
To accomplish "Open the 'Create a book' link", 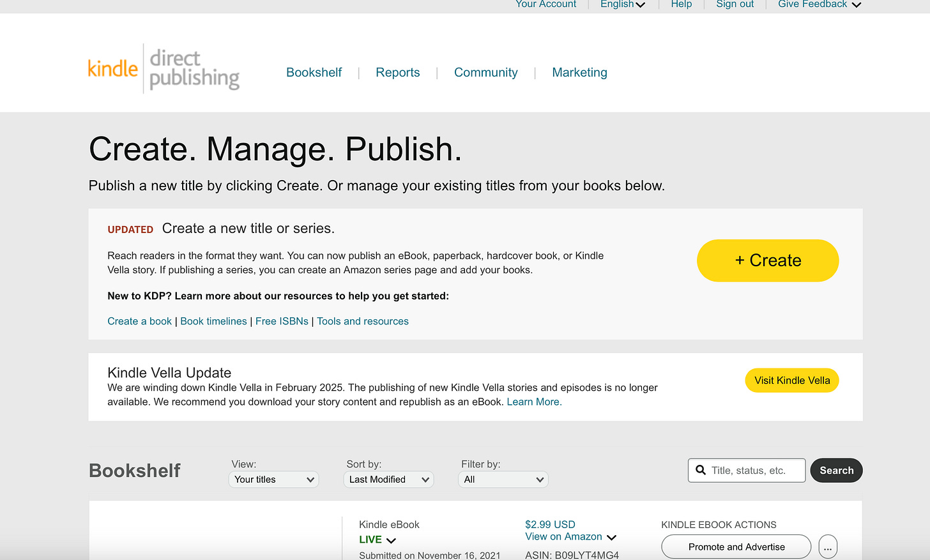I will (139, 321).
